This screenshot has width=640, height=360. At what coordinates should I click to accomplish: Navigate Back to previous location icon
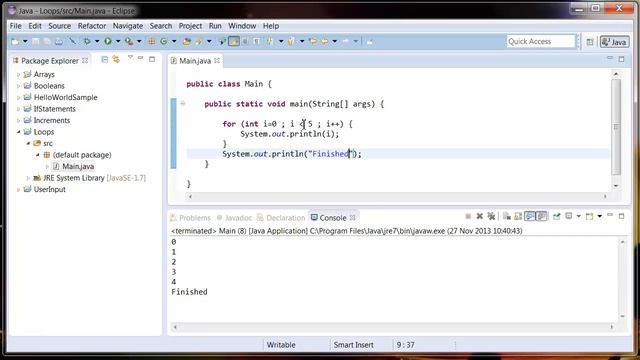click(324, 41)
